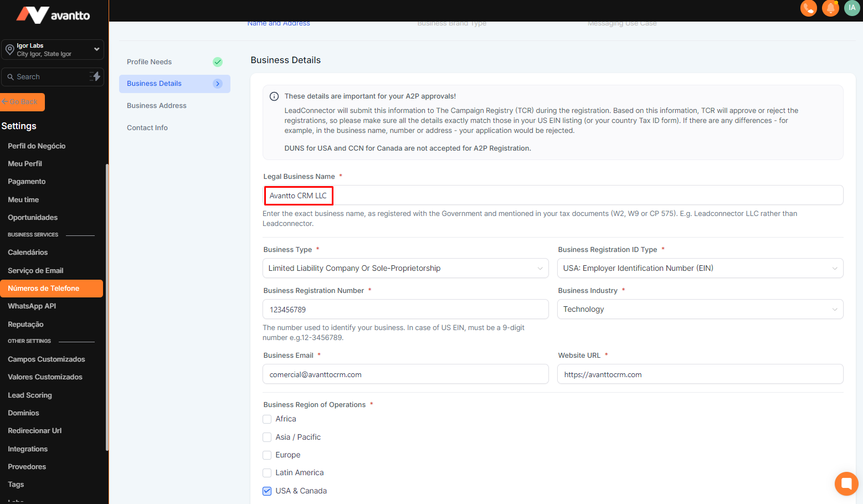
Task: Open the Contact Info section
Action: coord(147,128)
